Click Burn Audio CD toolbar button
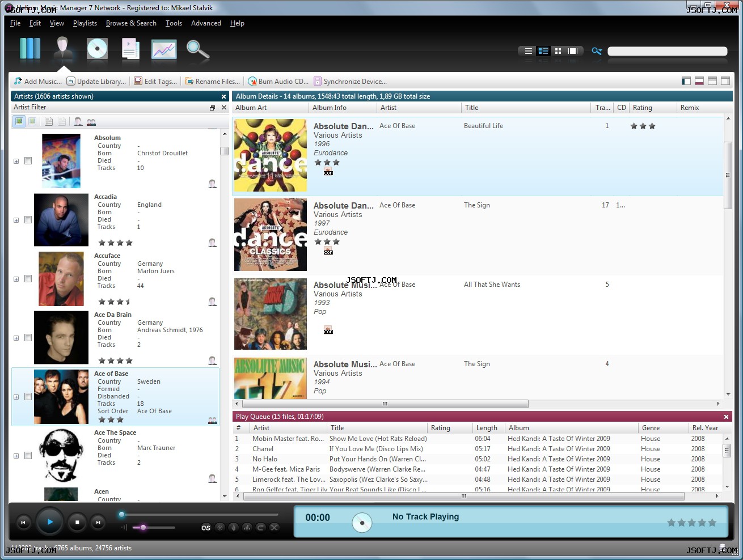 click(278, 81)
